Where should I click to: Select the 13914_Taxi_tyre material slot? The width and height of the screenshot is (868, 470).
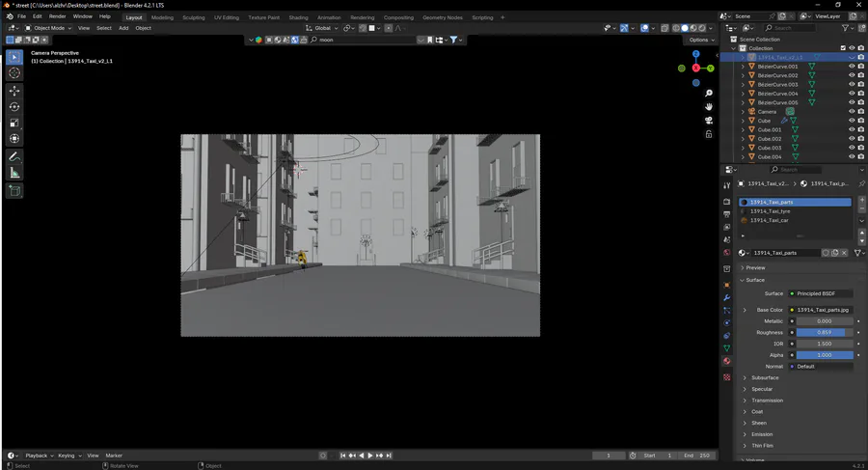(x=795, y=211)
